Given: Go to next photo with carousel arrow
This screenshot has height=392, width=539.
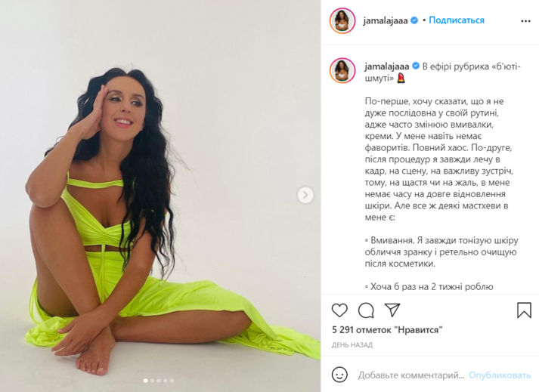Looking at the screenshot, I should pos(305,195).
